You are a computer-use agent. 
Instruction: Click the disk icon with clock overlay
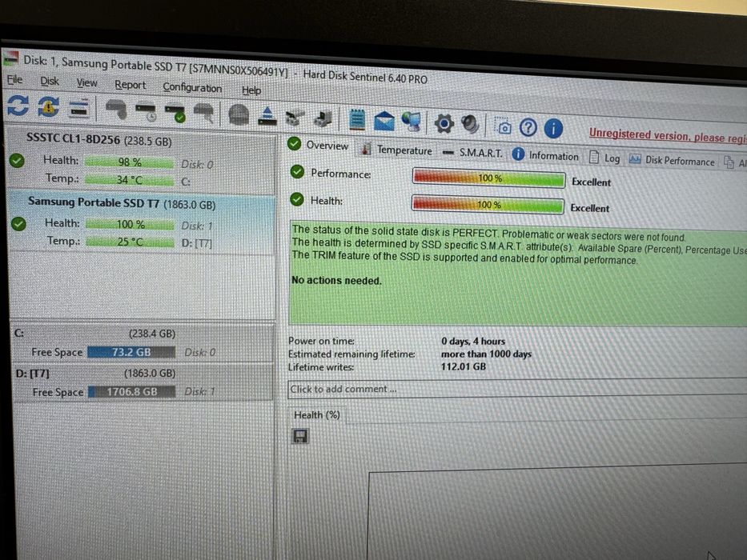coord(145,111)
